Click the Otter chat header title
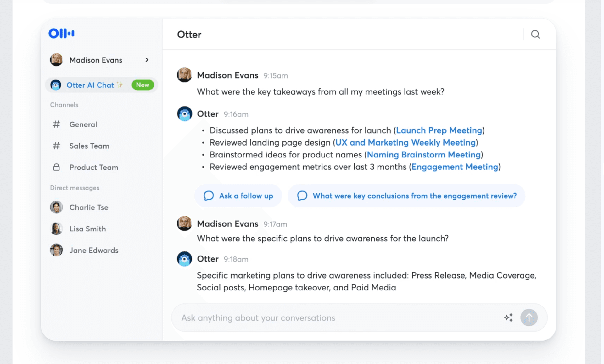Image resolution: width=604 pixels, height=364 pixels. coord(189,34)
